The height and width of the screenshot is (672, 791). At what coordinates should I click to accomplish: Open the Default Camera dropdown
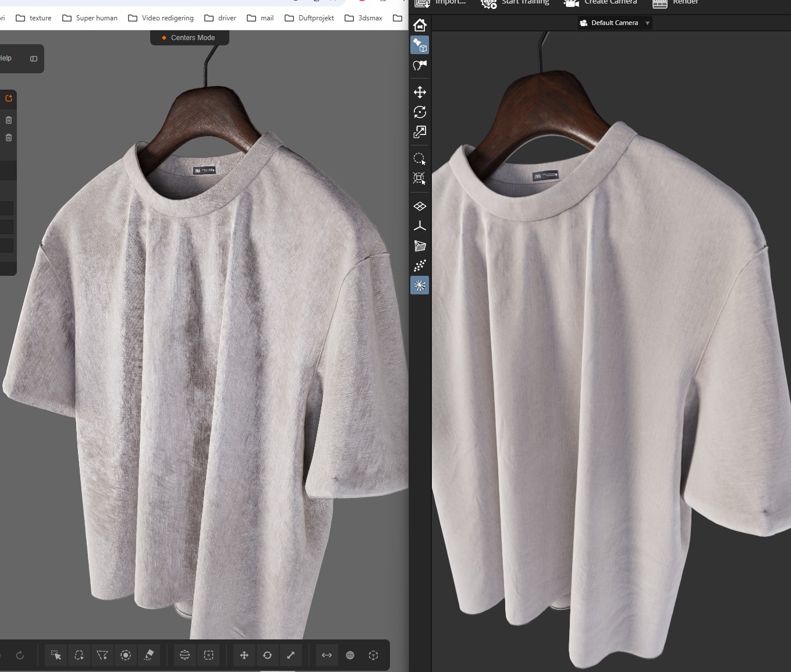(x=615, y=23)
